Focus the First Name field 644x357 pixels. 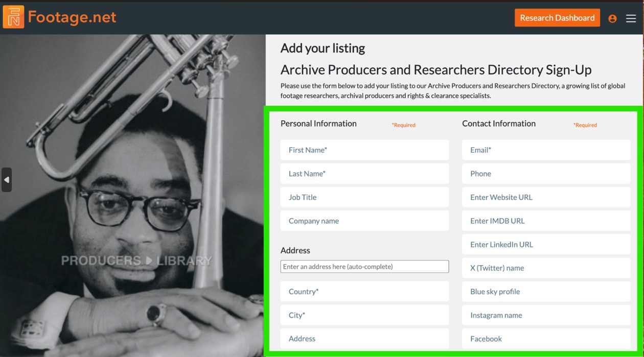[364, 150]
